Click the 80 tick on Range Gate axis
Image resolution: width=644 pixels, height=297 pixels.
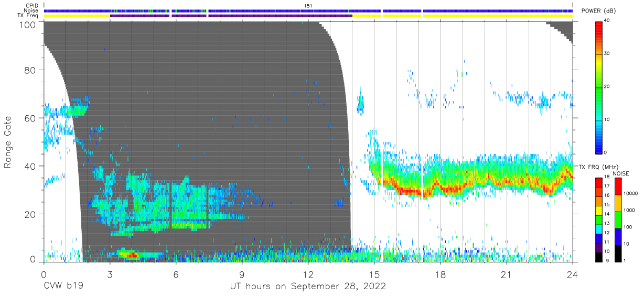(x=30, y=70)
